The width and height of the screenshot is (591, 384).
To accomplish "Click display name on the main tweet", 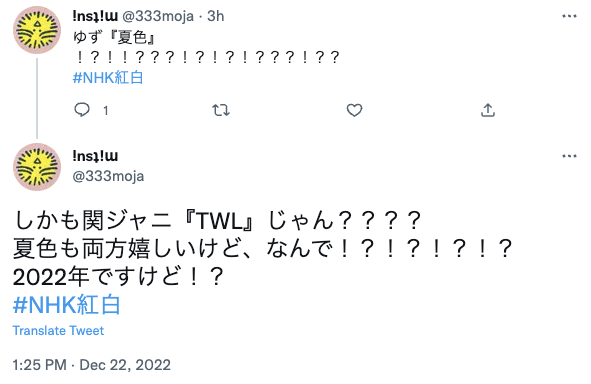I will click(95, 156).
